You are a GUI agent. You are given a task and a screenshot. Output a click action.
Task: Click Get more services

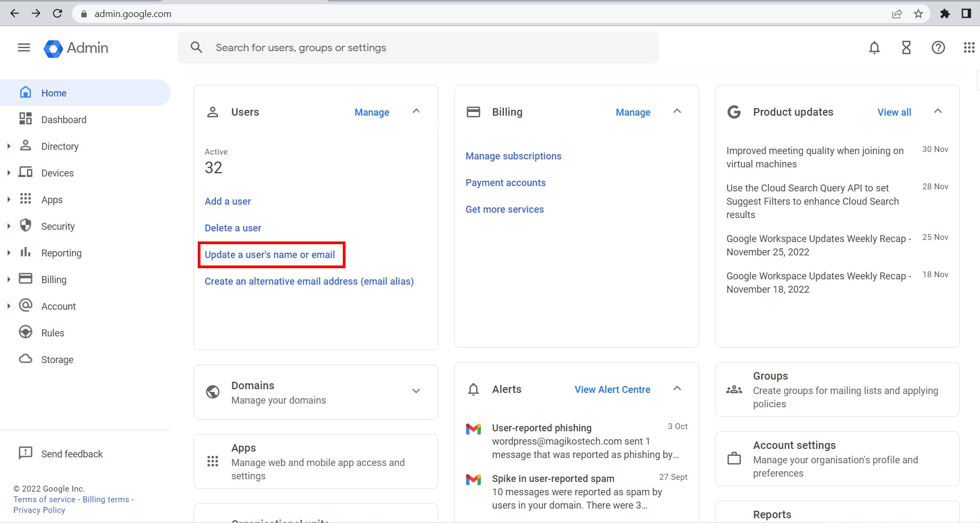(x=504, y=209)
